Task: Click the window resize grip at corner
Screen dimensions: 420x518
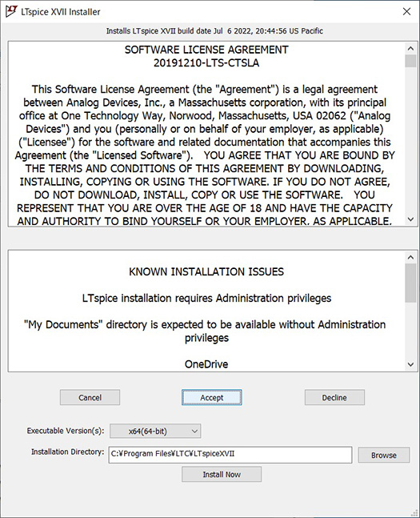Action: coord(414,512)
